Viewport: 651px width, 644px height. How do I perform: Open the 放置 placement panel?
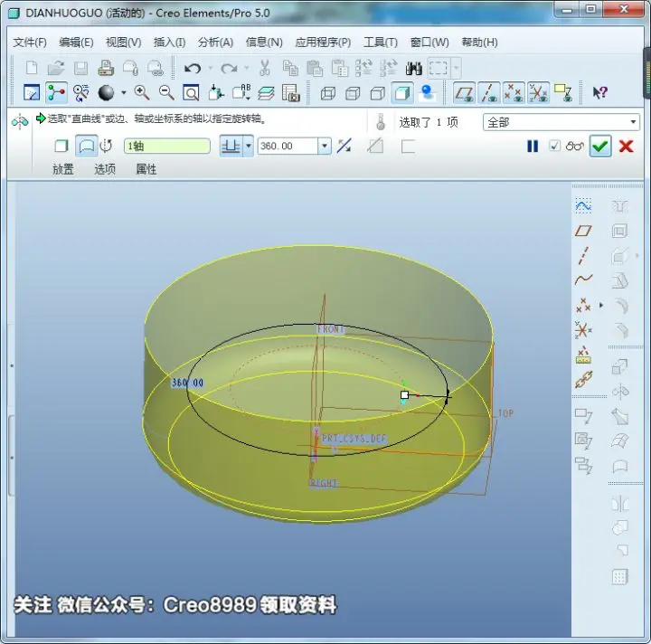pyautogui.click(x=63, y=169)
